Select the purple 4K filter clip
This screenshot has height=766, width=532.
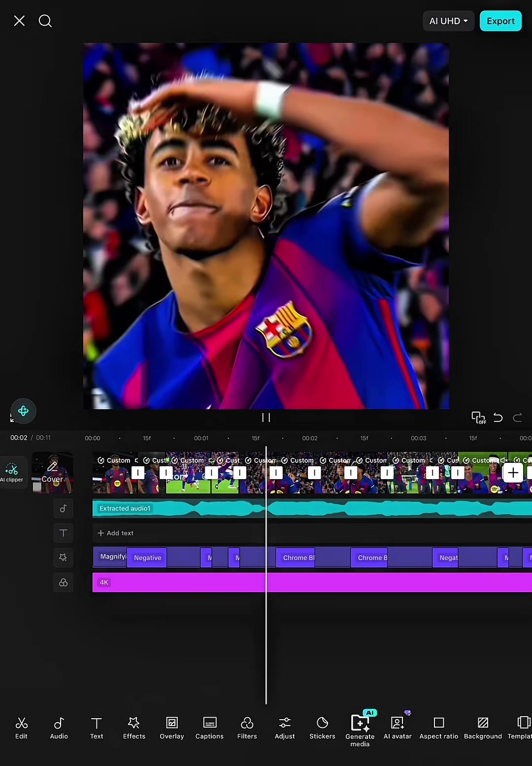(x=312, y=582)
